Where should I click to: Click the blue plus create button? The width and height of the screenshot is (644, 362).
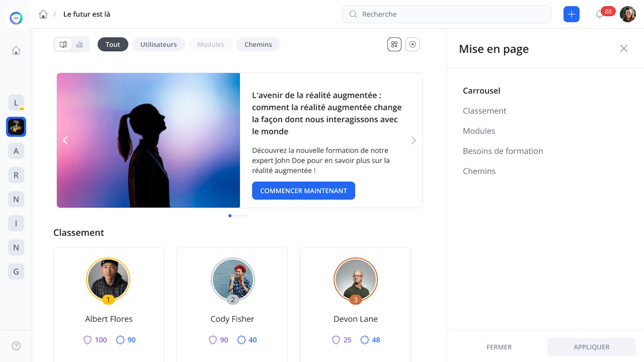coord(572,14)
